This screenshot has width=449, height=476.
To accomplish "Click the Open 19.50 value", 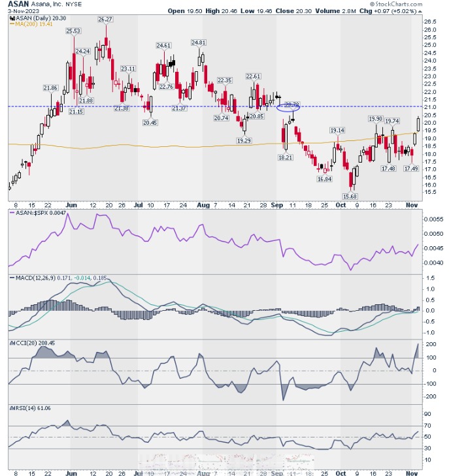I will [x=185, y=11].
